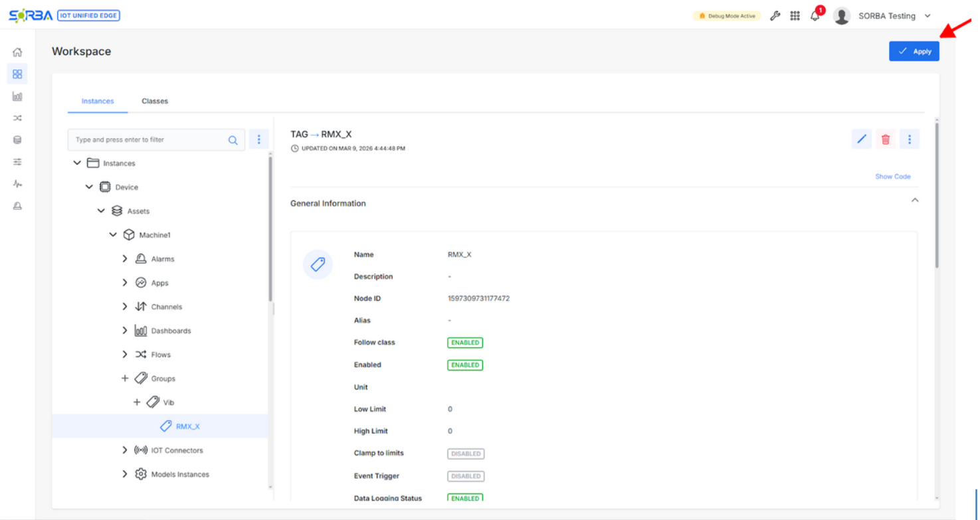Click the search magnifier in filter box
Image resolution: width=980 pixels, height=520 pixels.
point(233,140)
